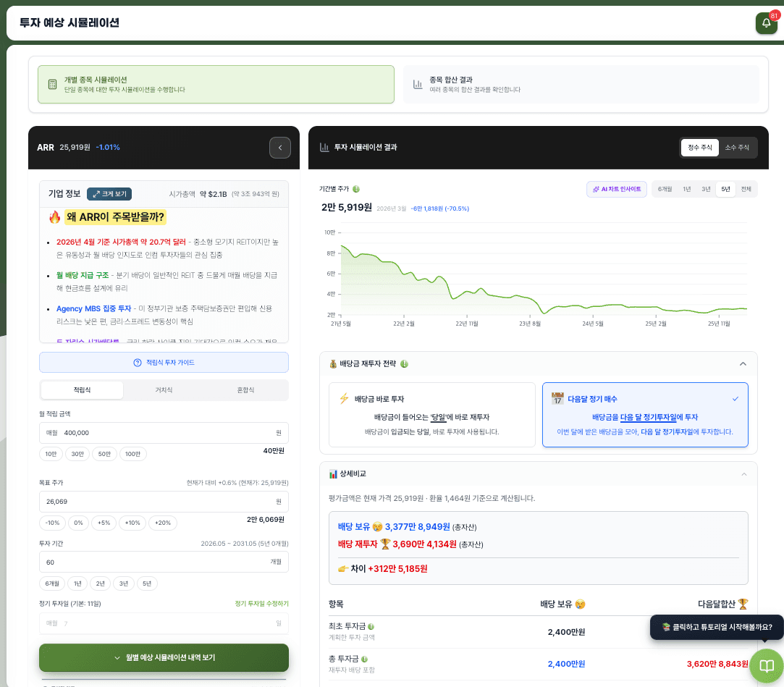
Task: Click the info icon next to 최초 투자금
Action: click(371, 626)
